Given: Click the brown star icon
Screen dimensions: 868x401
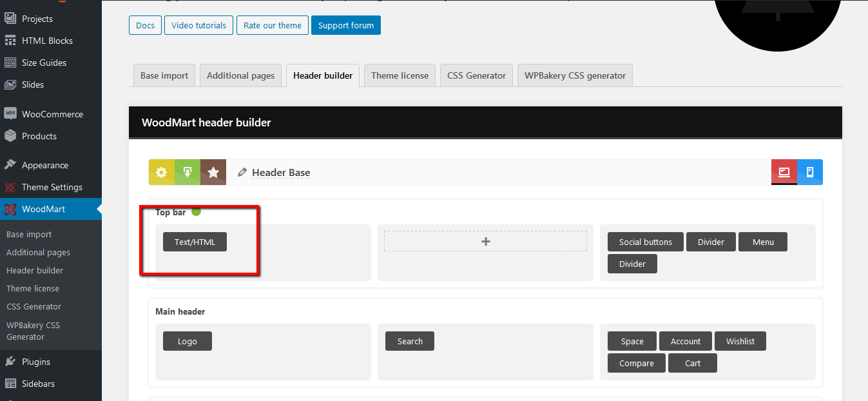Looking at the screenshot, I should click(213, 172).
